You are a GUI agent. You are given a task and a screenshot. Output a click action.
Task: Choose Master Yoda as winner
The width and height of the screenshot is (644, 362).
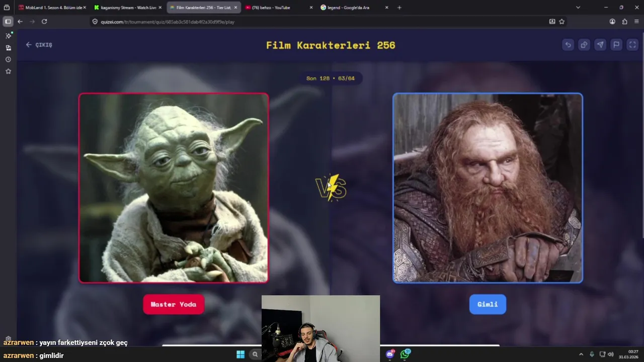(174, 304)
